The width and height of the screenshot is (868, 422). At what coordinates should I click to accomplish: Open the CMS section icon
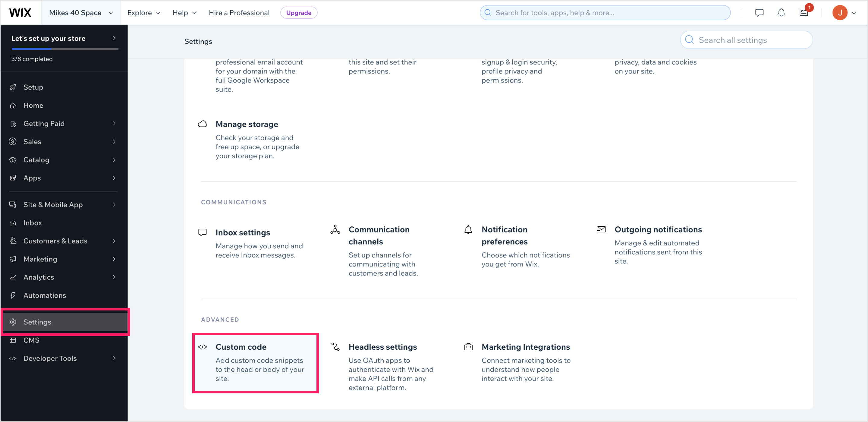13,340
